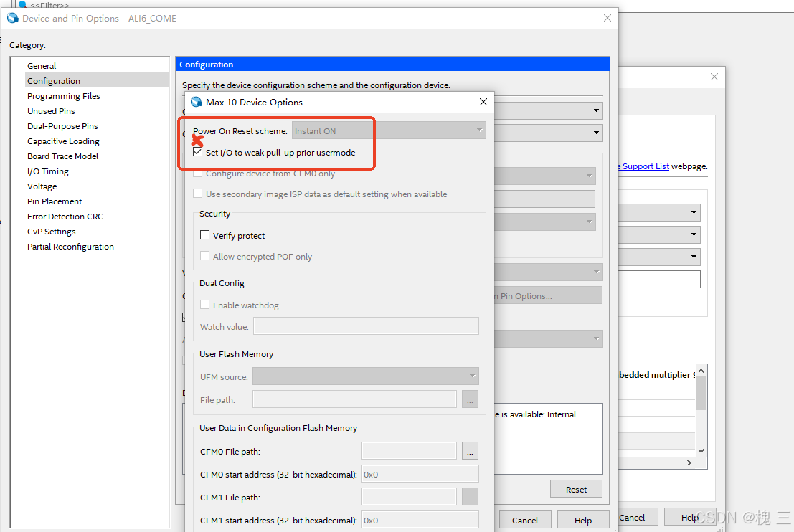Browse for the CFM1 File path
This screenshot has width=794, height=532.
point(470,497)
